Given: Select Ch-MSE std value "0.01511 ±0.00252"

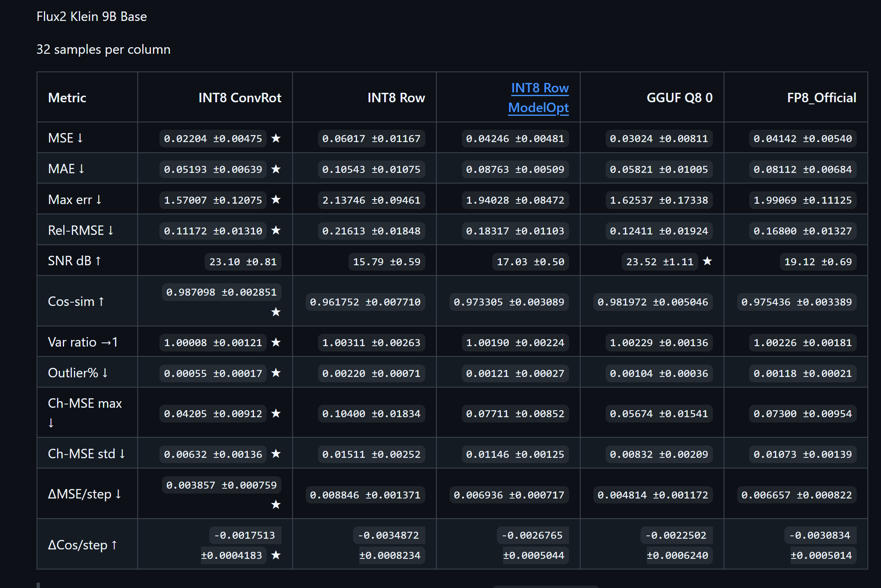Looking at the screenshot, I should tap(371, 455).
